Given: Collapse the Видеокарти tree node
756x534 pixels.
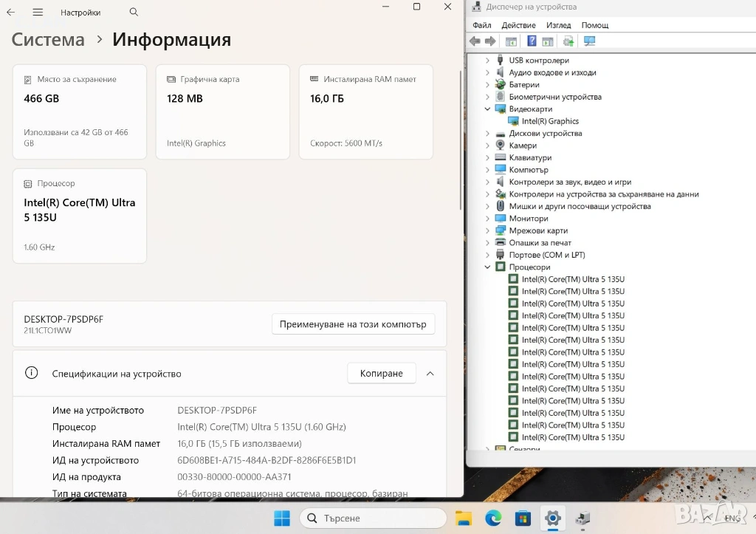Looking at the screenshot, I should pos(488,109).
